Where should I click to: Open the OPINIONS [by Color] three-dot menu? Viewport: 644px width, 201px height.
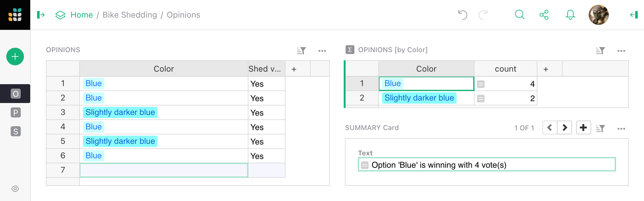[621, 51]
